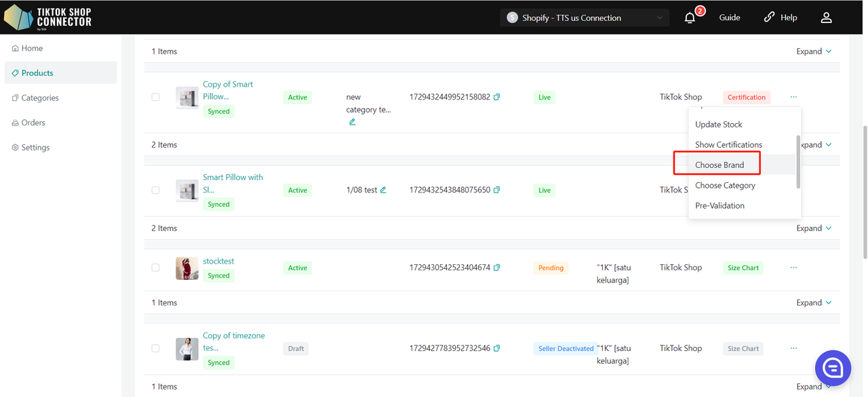Select the Copy of Smart Pillow checkbox
This screenshot has height=397, width=868.
155,98
